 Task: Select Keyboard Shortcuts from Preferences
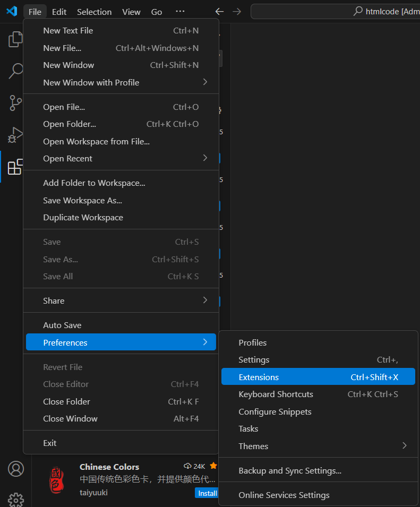pyautogui.click(x=276, y=394)
